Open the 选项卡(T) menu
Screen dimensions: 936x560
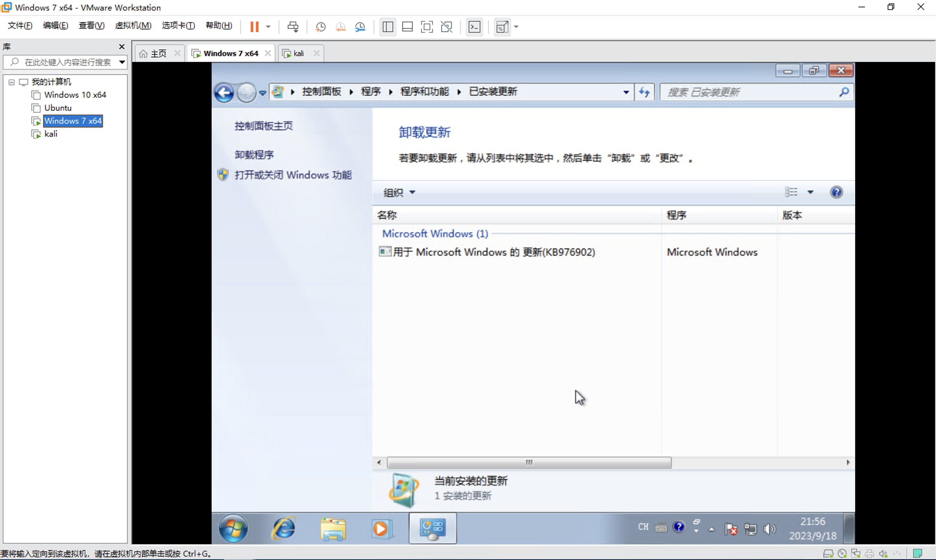pos(178,25)
